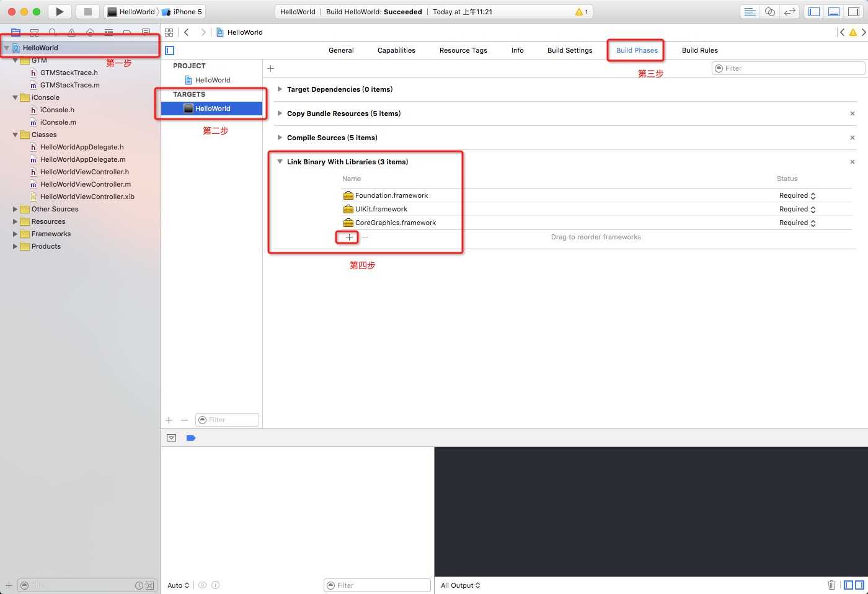The image size is (868, 594).
Task: Open the Issue navigator warning icon
Action: [72, 32]
